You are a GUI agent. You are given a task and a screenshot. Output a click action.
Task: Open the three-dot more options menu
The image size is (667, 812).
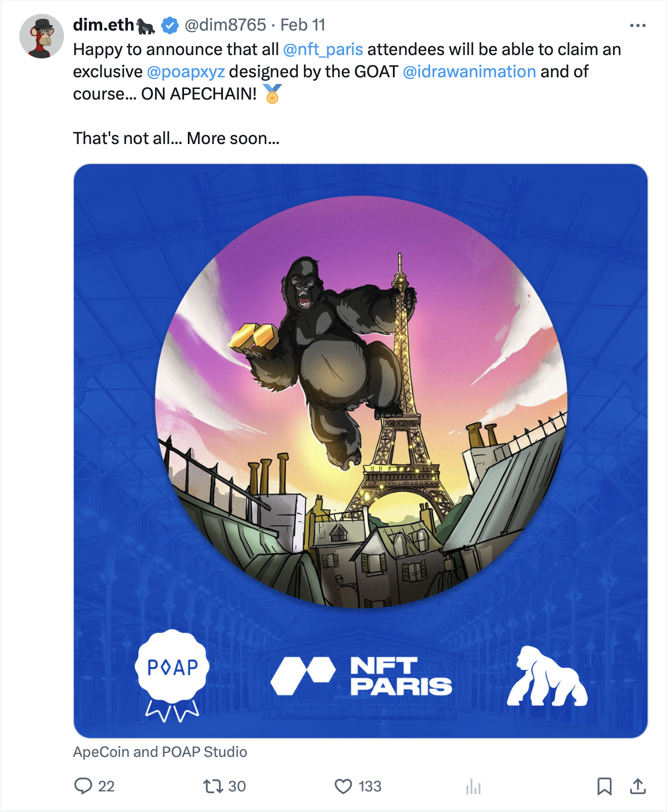[x=638, y=26]
